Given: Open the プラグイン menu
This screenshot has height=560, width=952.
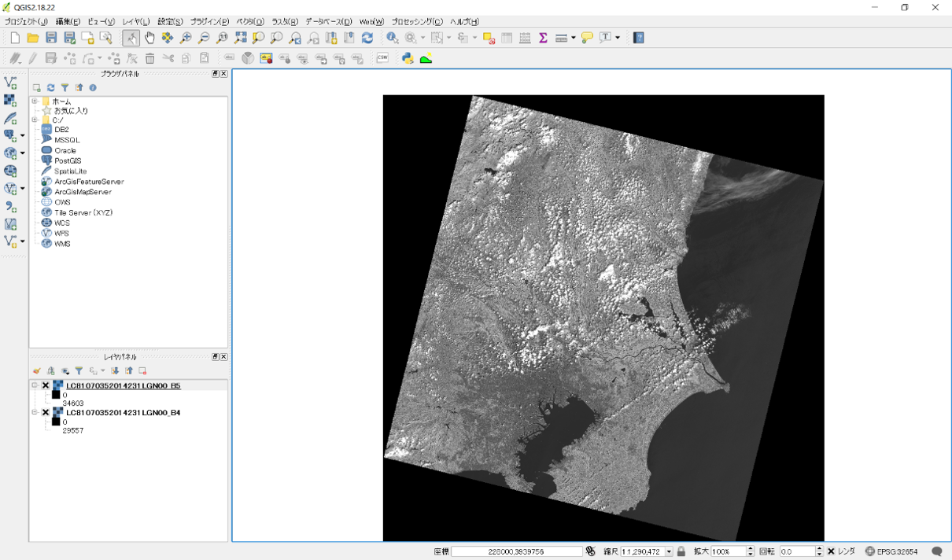Looking at the screenshot, I should [x=209, y=22].
